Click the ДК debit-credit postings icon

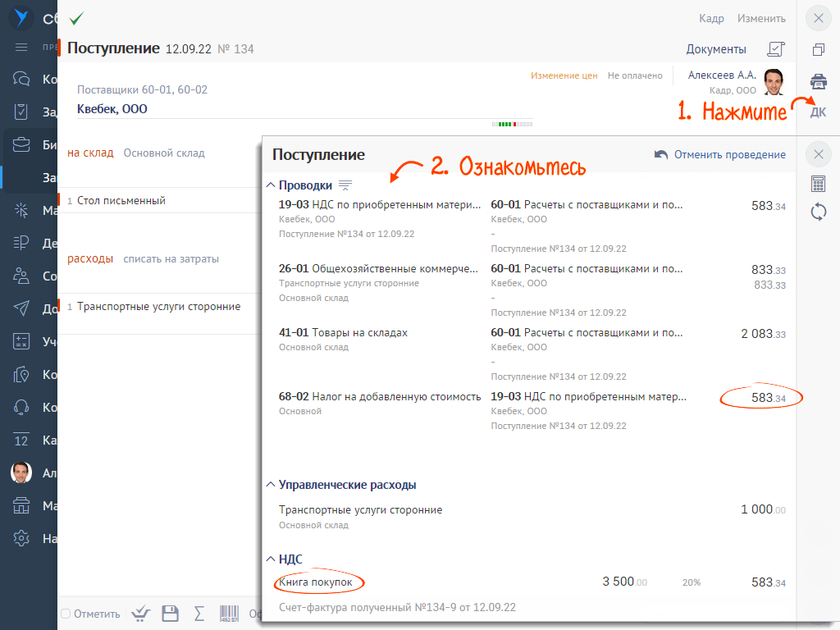[818, 112]
